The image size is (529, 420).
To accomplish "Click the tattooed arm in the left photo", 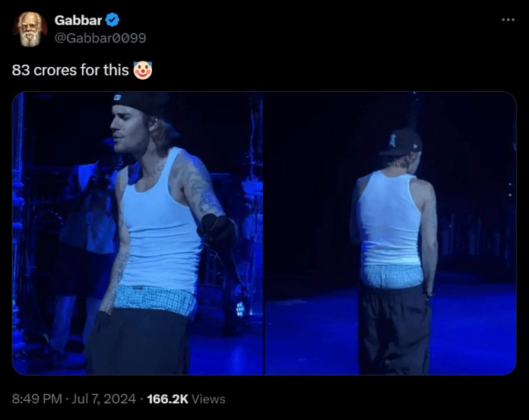I will coord(202,189).
